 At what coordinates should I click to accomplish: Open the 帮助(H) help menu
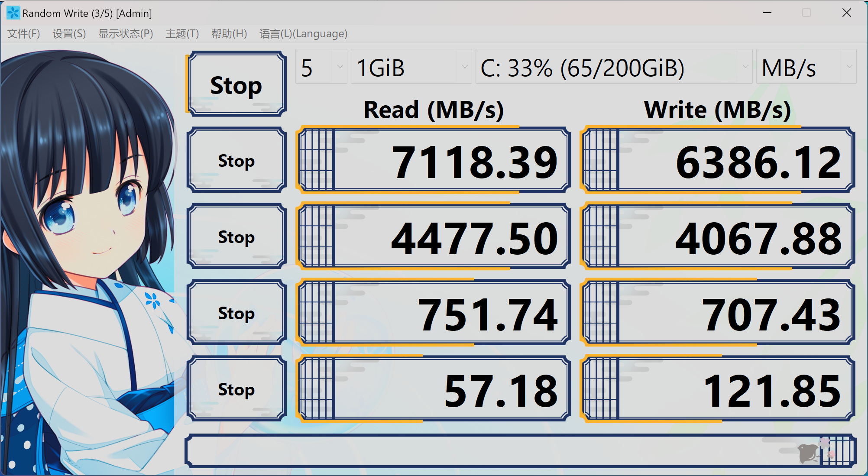[229, 34]
